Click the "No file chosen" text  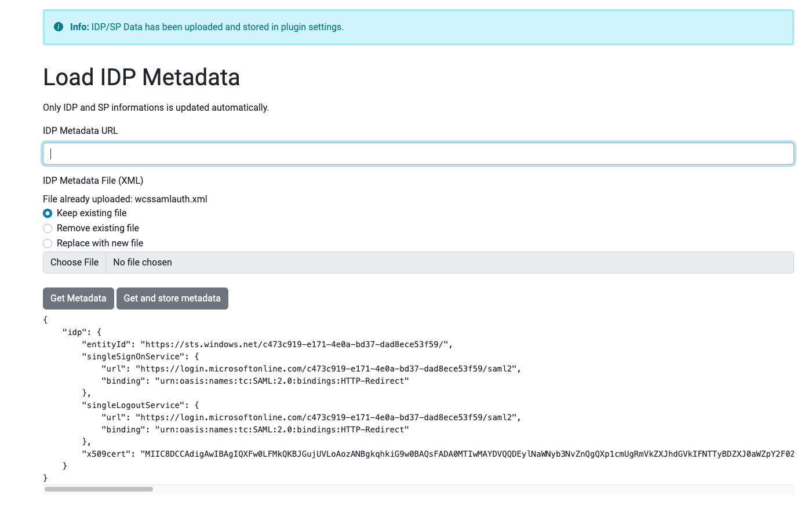[143, 263]
